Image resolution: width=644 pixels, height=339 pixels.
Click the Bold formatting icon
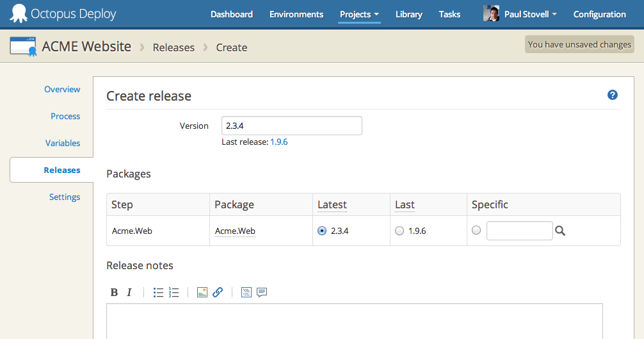[114, 292]
